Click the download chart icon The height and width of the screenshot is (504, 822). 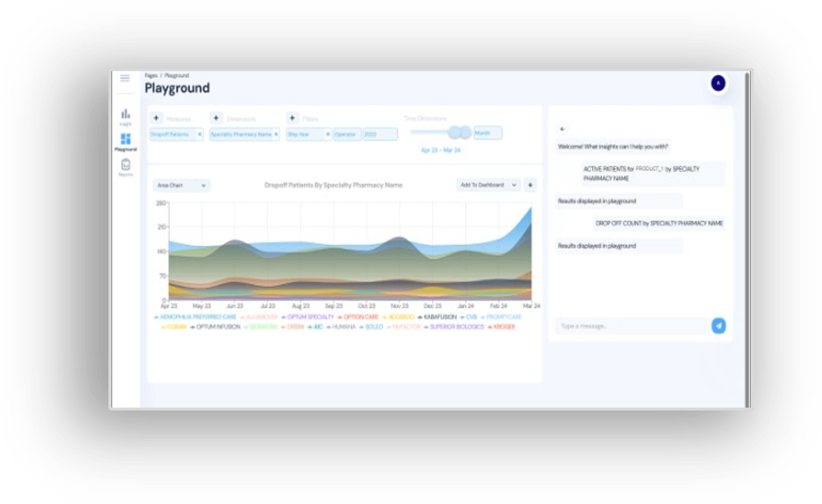(x=530, y=185)
